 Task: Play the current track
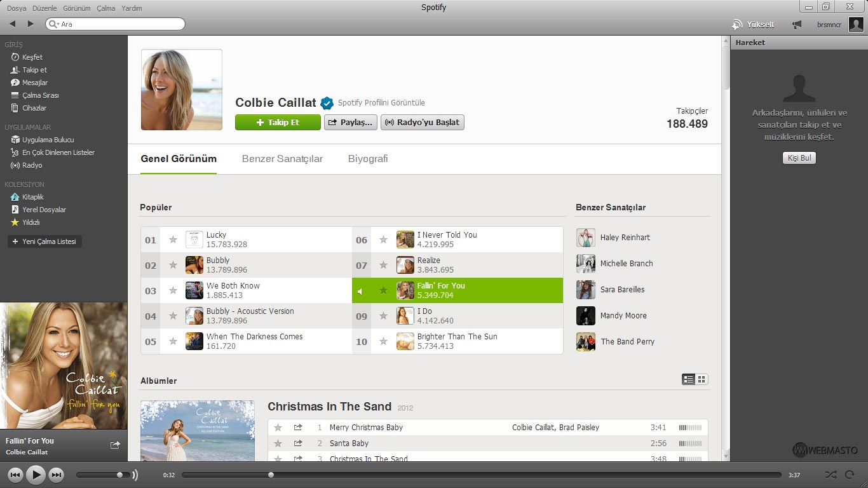(x=36, y=474)
